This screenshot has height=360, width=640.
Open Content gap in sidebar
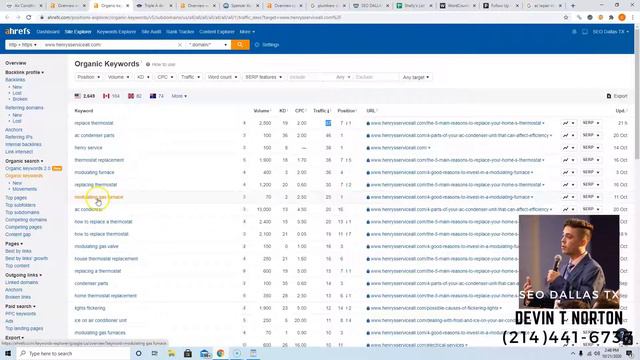pyautogui.click(x=18, y=234)
